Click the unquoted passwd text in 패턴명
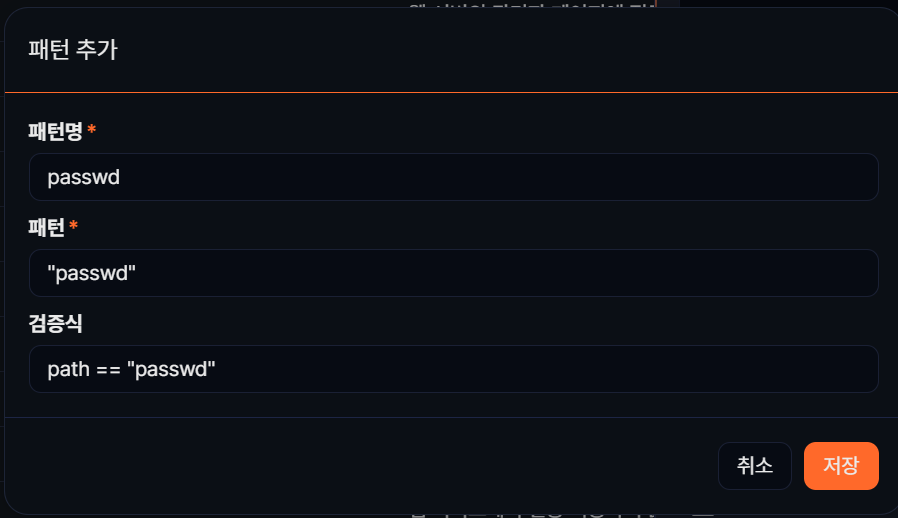 point(83,178)
